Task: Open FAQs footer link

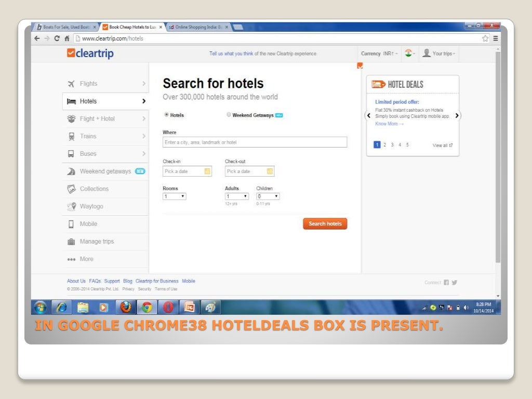Action: point(95,281)
